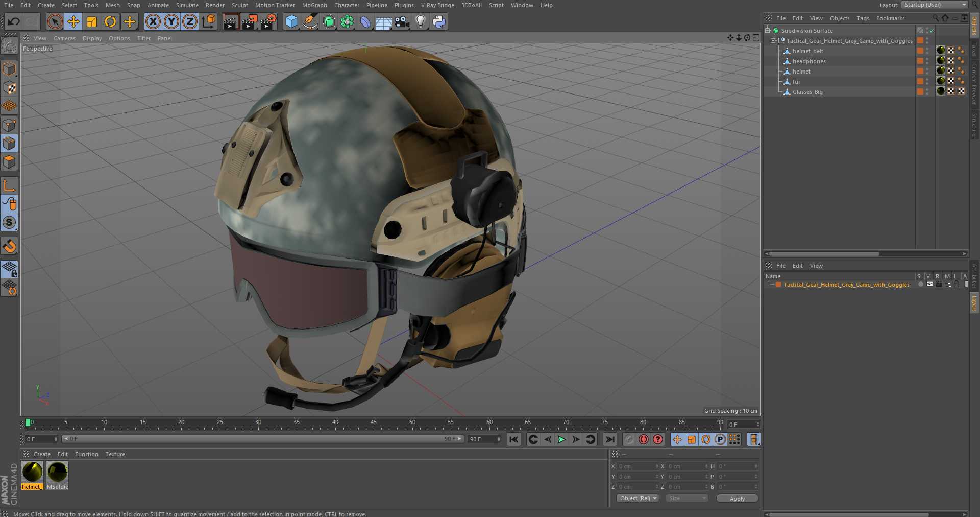980x517 pixels.
Task: Open Material manager Texture menu
Action: (115, 454)
